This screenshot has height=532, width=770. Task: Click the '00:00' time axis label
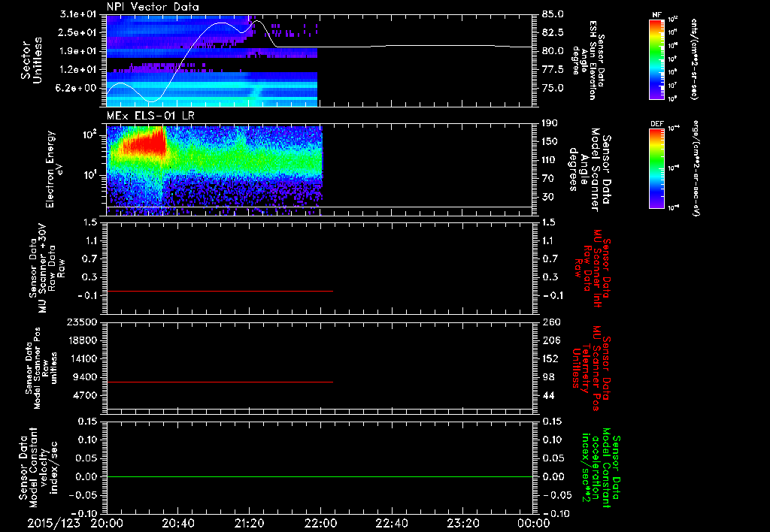coord(534,523)
